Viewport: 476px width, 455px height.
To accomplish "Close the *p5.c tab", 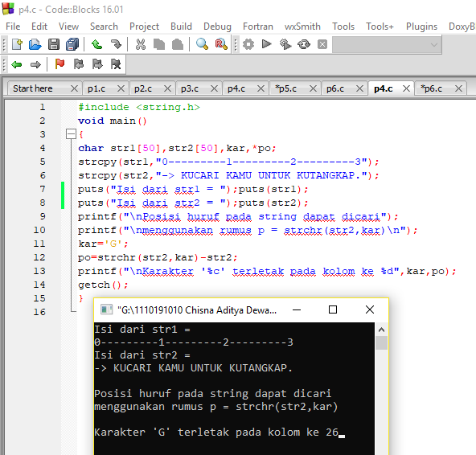I will 313,88.
